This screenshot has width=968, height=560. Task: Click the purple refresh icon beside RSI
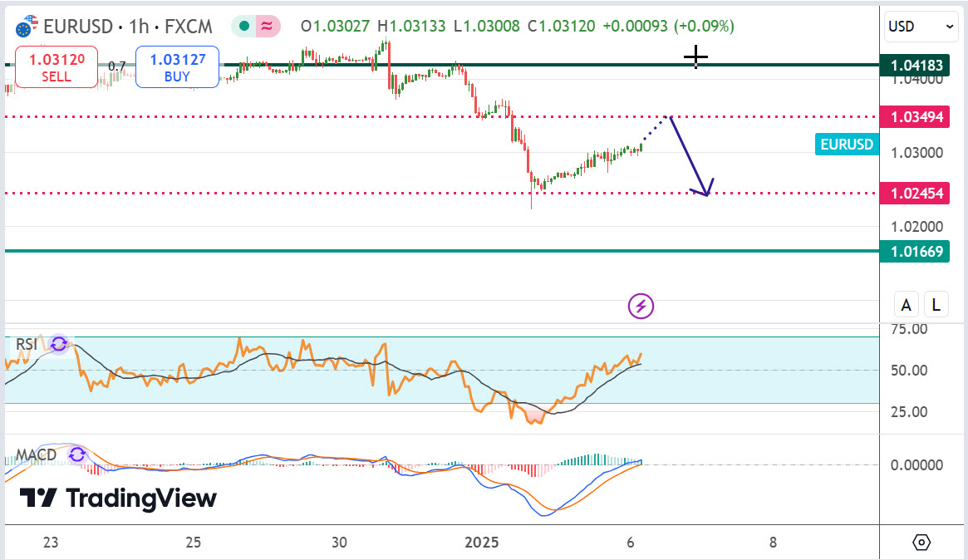[58, 344]
